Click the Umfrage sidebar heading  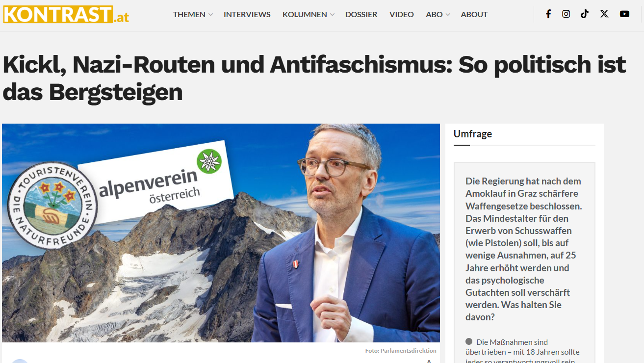pos(473,133)
